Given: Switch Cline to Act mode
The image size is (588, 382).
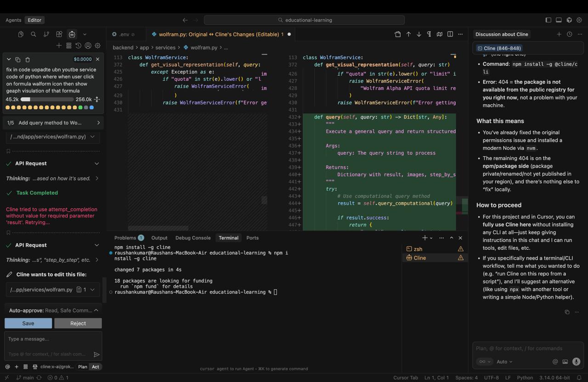Looking at the screenshot, I should (x=95, y=367).
